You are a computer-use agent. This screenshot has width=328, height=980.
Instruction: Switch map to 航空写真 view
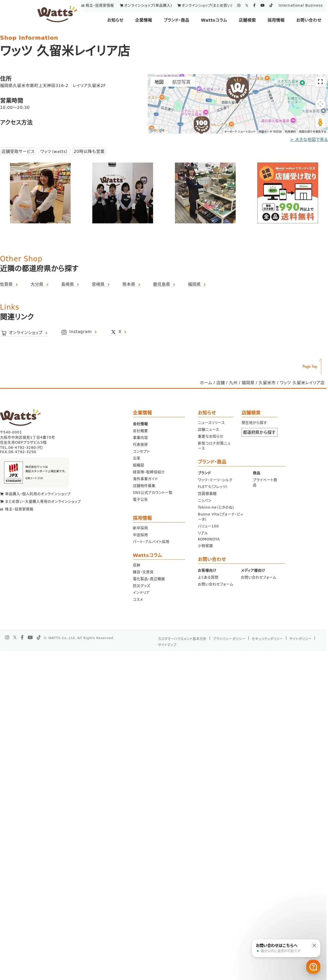pyautogui.click(x=181, y=82)
